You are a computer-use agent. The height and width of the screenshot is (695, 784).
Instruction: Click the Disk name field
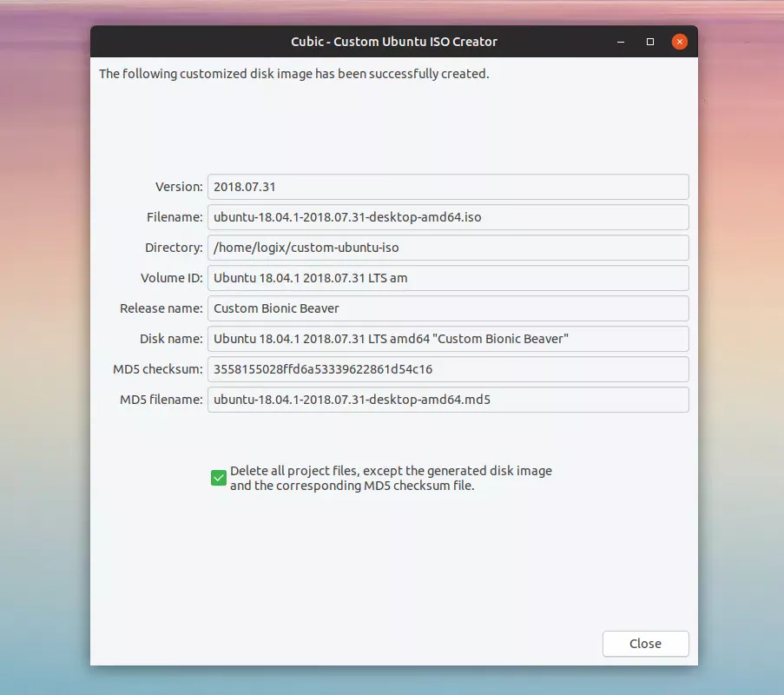(447, 338)
